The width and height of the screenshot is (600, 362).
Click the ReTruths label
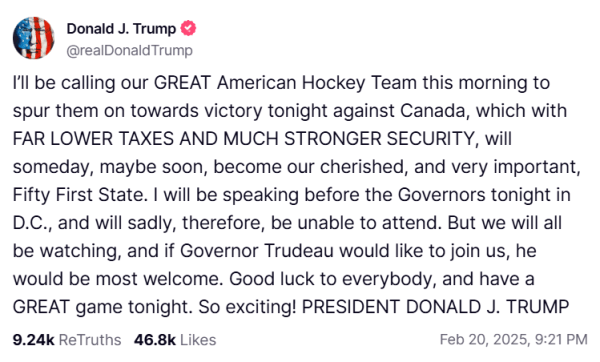90,339
